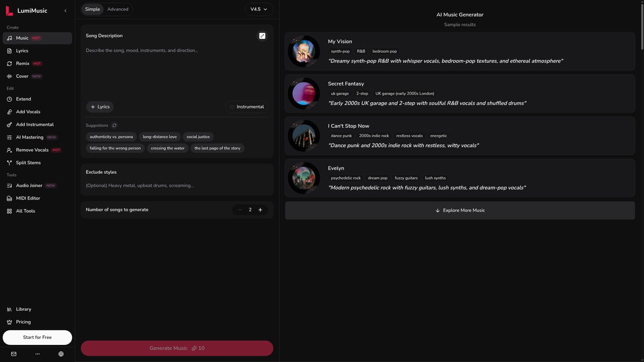
Task: Click the fuzzy guitars tag
Action: (x=406, y=178)
